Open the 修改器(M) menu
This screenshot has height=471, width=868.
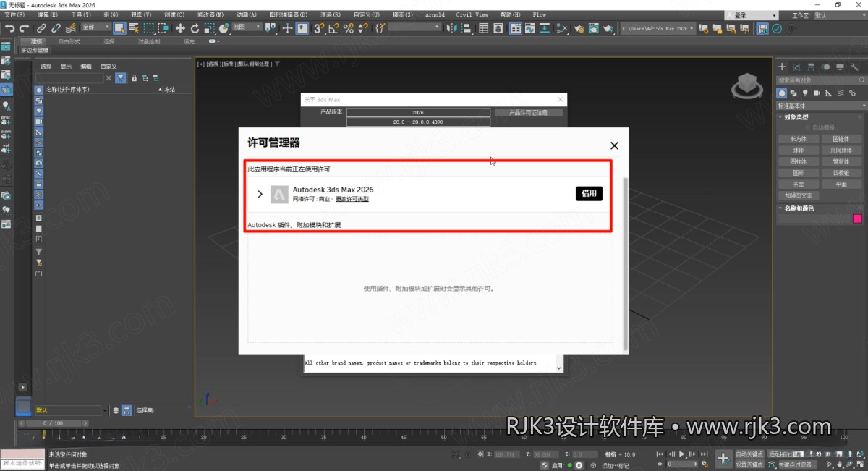click(210, 14)
